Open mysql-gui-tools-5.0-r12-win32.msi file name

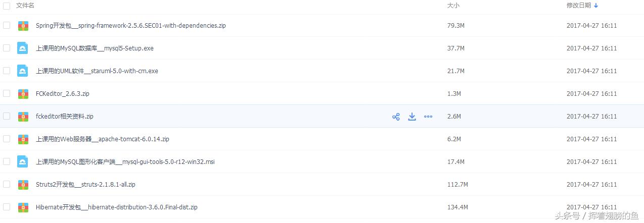125,162
